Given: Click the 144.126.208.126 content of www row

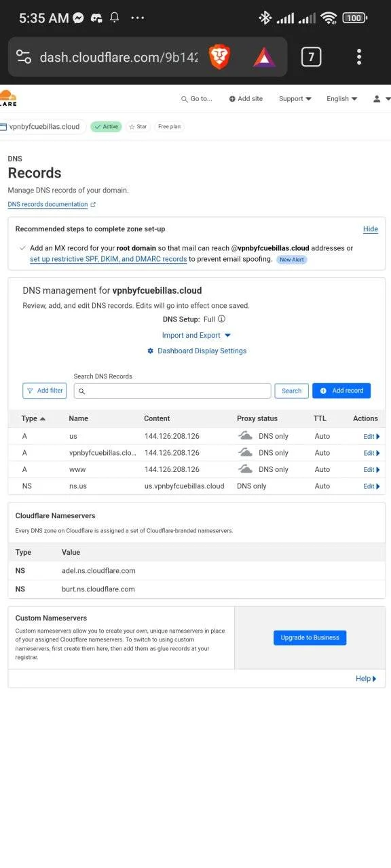Looking at the screenshot, I should tap(172, 469).
